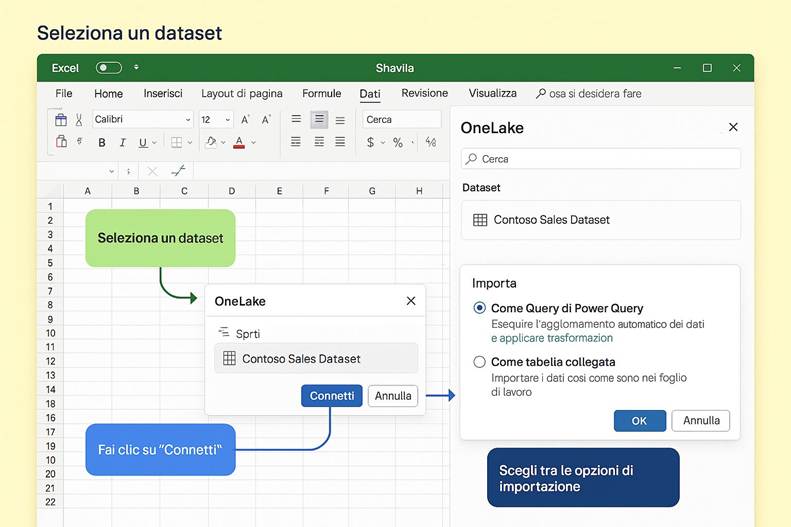The image size is (791, 527).
Task: Click the Bold formatting icon
Action: coord(102,143)
